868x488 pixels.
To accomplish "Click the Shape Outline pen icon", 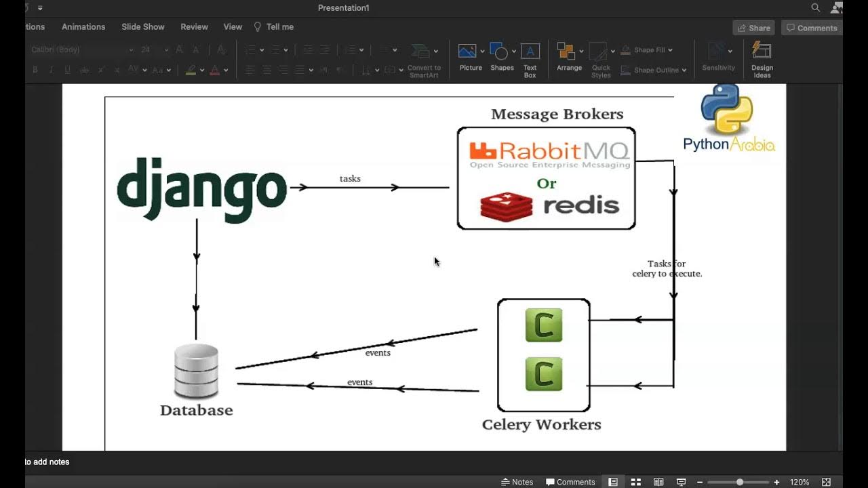I will (x=625, y=70).
